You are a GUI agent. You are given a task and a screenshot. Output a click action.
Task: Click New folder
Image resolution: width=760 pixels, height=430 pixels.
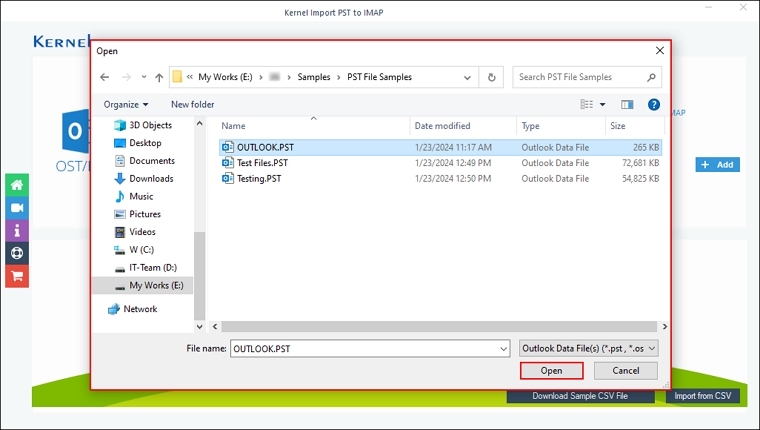click(x=192, y=104)
